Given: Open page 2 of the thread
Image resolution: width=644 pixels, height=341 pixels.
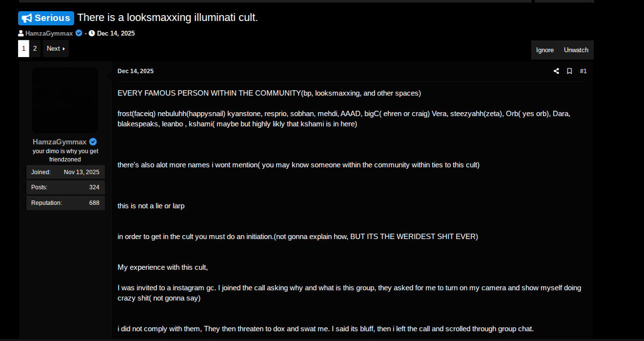Looking at the screenshot, I should [35, 49].
